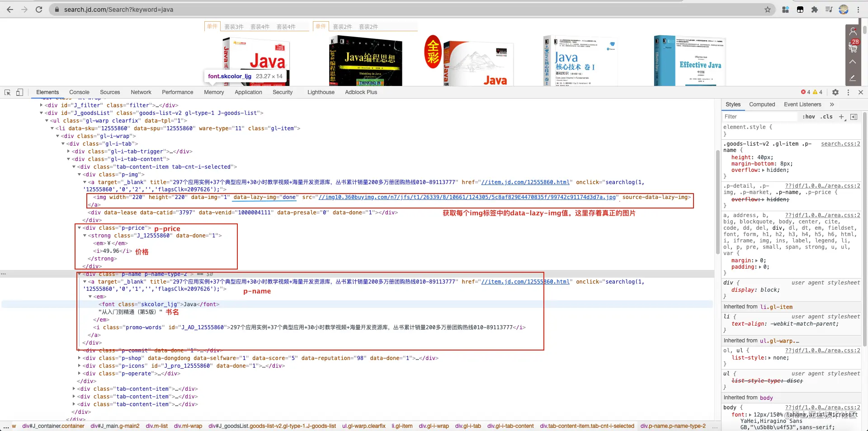The image size is (868, 431).
Task: Open the four-squares extension icon
Action: pyautogui.click(x=786, y=9)
